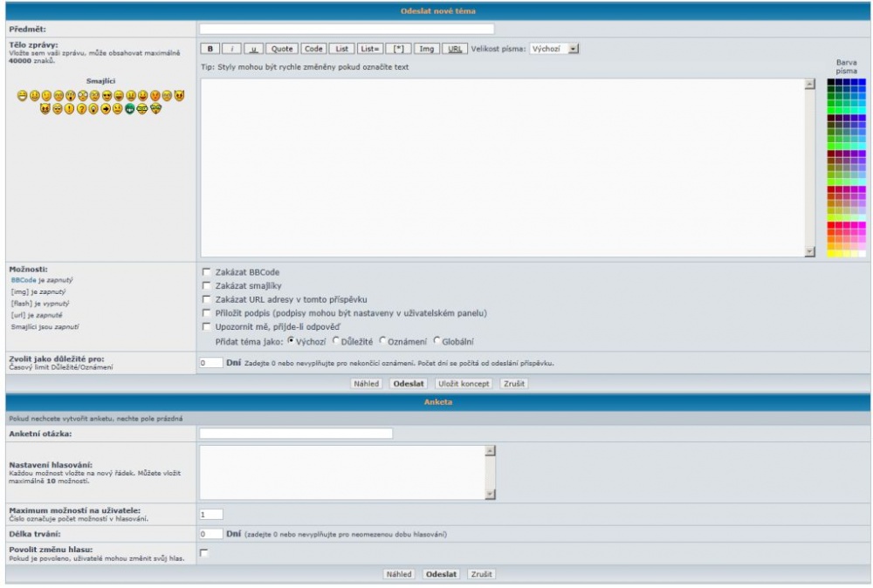
Task: Choose the Oznámení radio option
Action: [x=382, y=340]
